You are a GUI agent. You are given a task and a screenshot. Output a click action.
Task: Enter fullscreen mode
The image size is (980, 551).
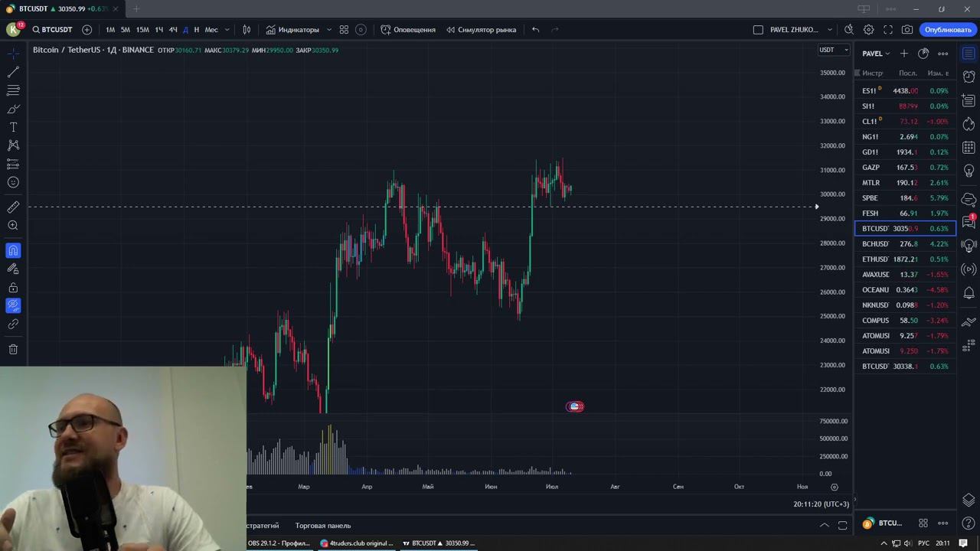pyautogui.click(x=888, y=30)
